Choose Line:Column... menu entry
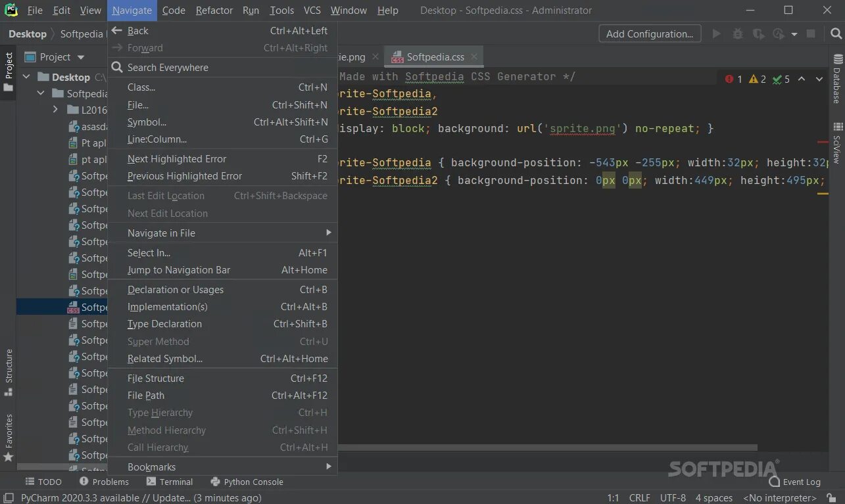 click(x=222, y=139)
